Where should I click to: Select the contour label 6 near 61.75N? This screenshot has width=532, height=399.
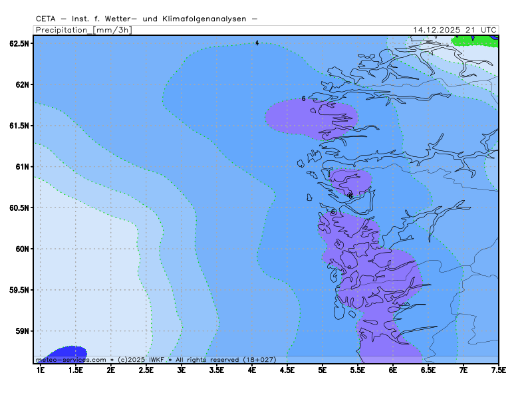pos(303,98)
